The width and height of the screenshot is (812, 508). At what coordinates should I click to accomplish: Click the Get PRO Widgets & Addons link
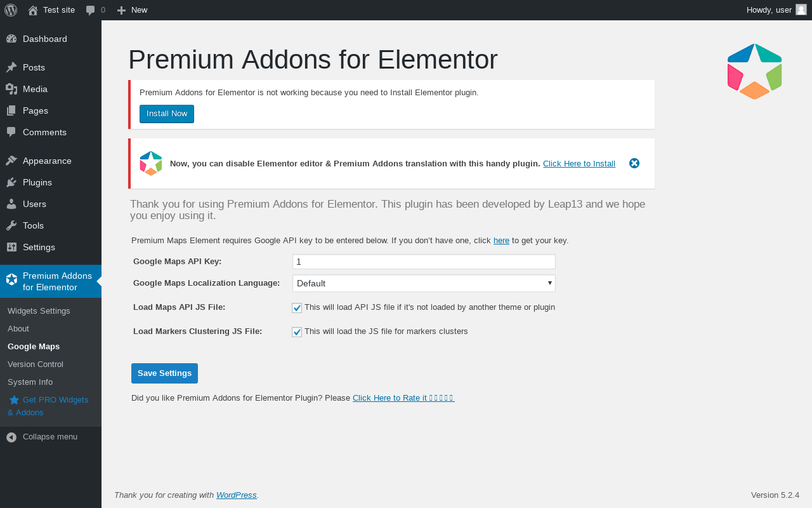point(48,406)
